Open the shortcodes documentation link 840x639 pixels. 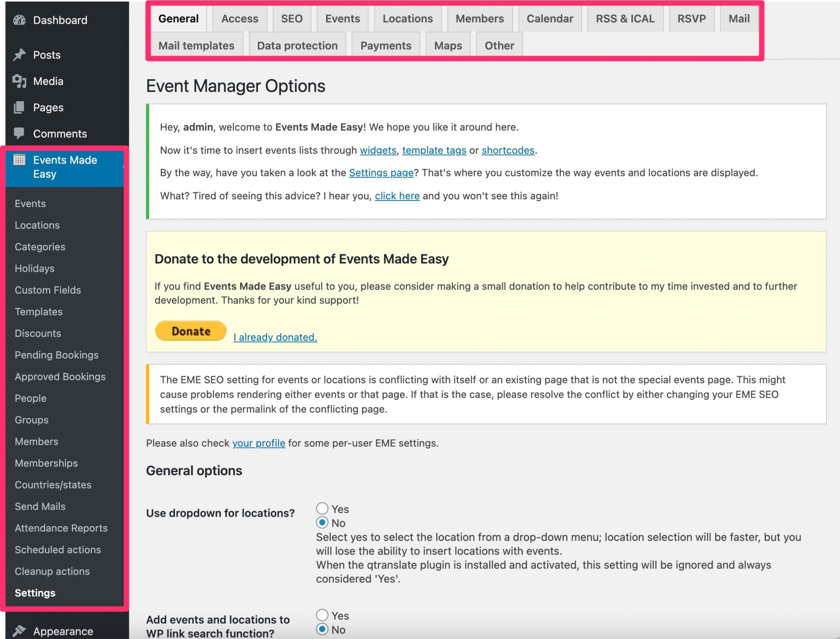point(508,151)
